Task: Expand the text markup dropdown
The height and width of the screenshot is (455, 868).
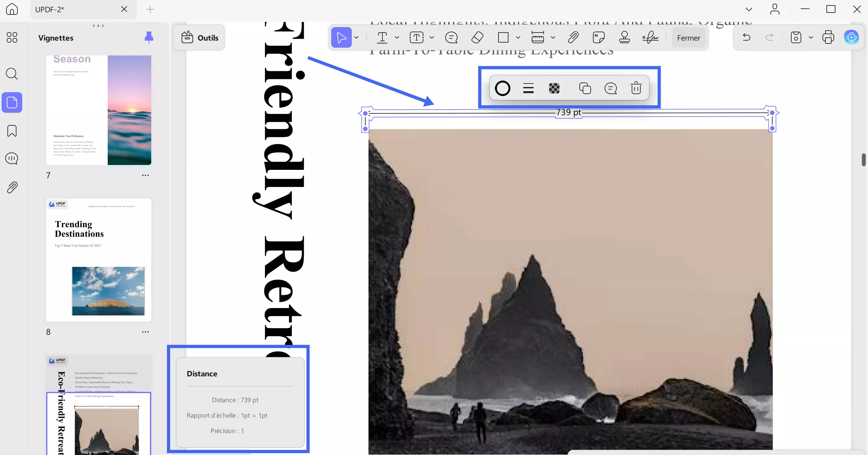Action: (x=397, y=38)
